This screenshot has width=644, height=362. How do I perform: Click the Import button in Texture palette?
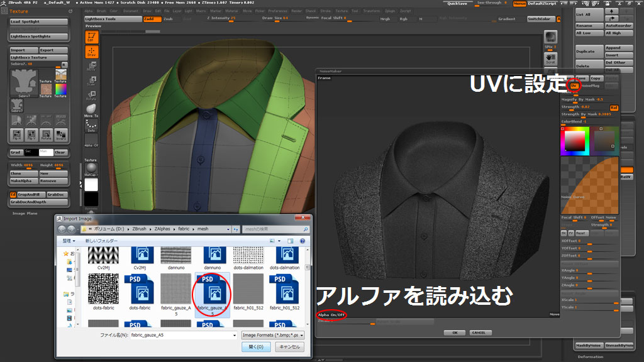pos(24,50)
